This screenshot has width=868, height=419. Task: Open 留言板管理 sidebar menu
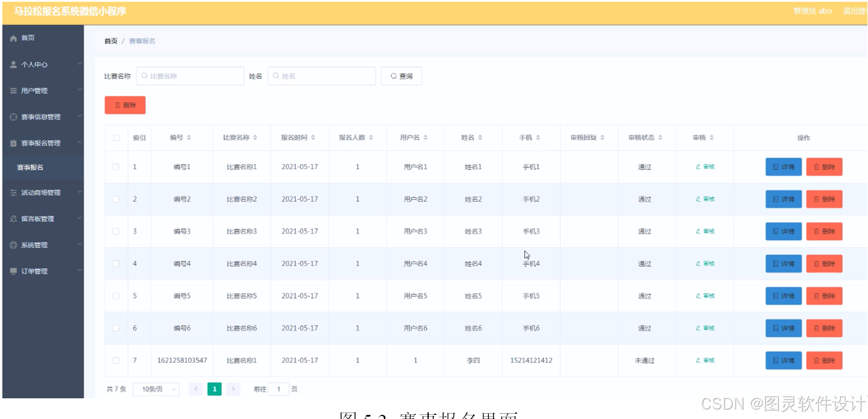point(43,219)
